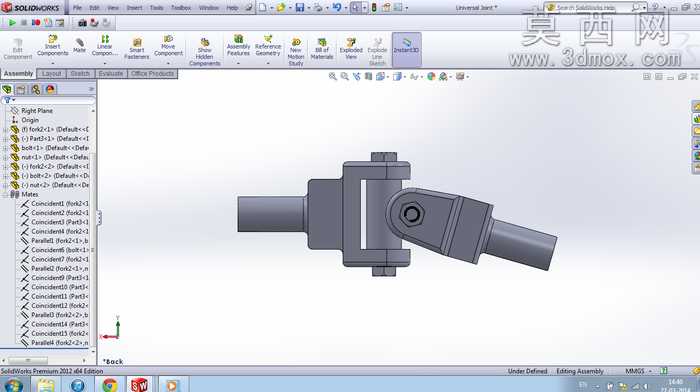Click the Select cursor tool
Image resolution: width=700 pixels, height=392 pixels.
pyautogui.click(x=355, y=8)
